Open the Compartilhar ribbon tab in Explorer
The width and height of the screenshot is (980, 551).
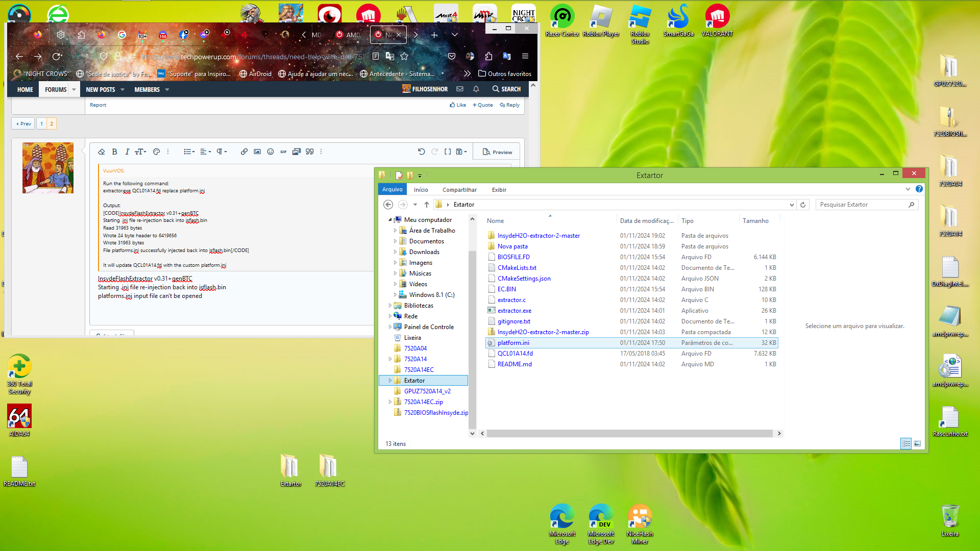click(459, 190)
